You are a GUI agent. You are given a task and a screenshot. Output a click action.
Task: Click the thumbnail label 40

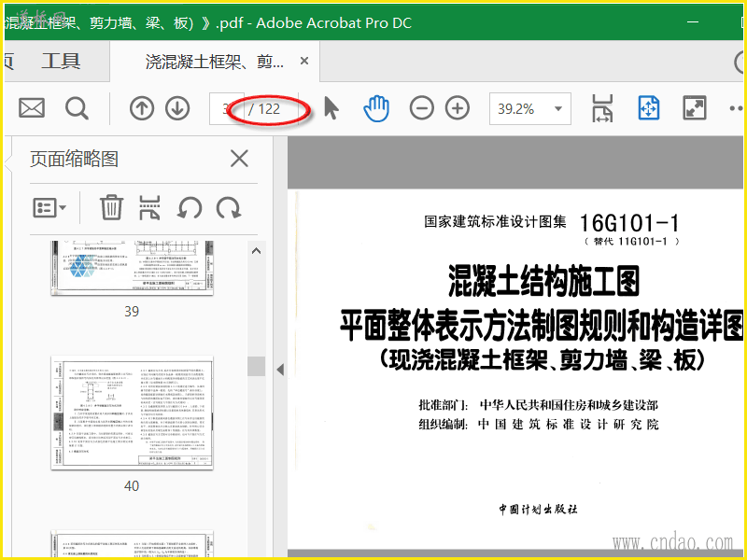[x=132, y=485]
